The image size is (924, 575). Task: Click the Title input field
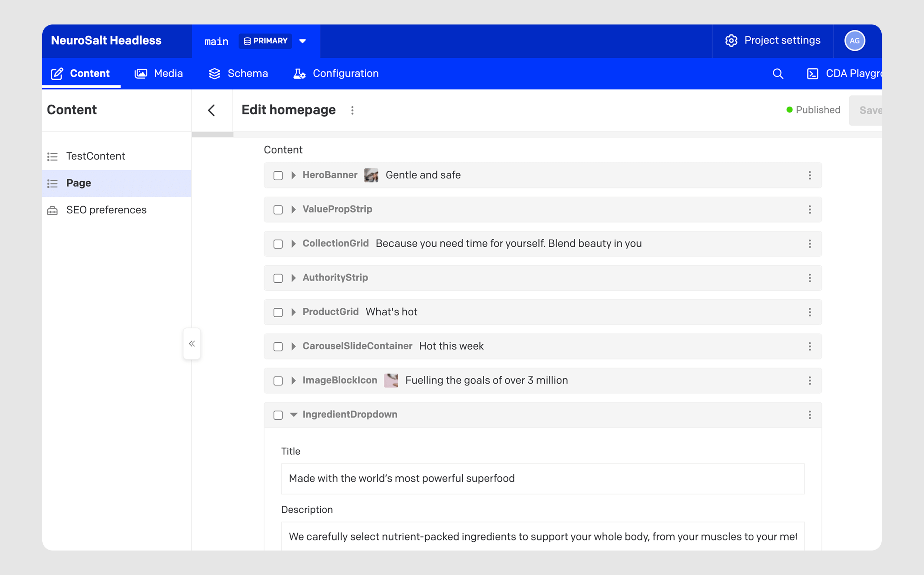tap(542, 479)
